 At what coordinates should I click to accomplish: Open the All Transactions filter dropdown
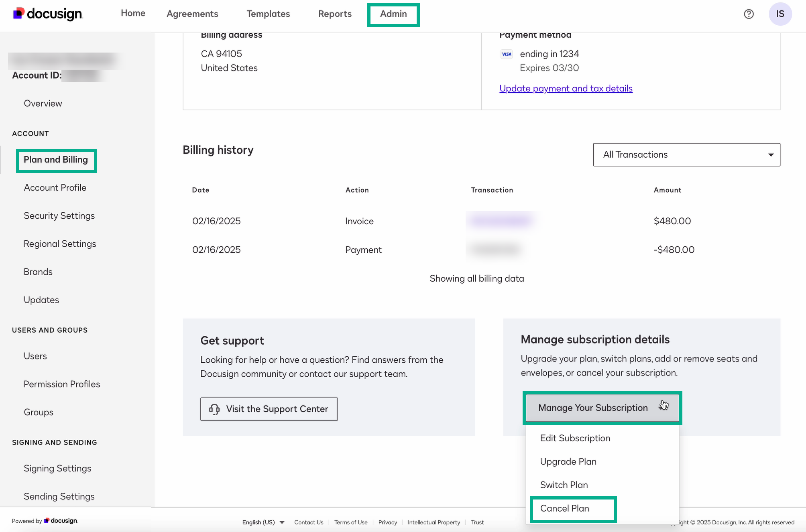[686, 154]
